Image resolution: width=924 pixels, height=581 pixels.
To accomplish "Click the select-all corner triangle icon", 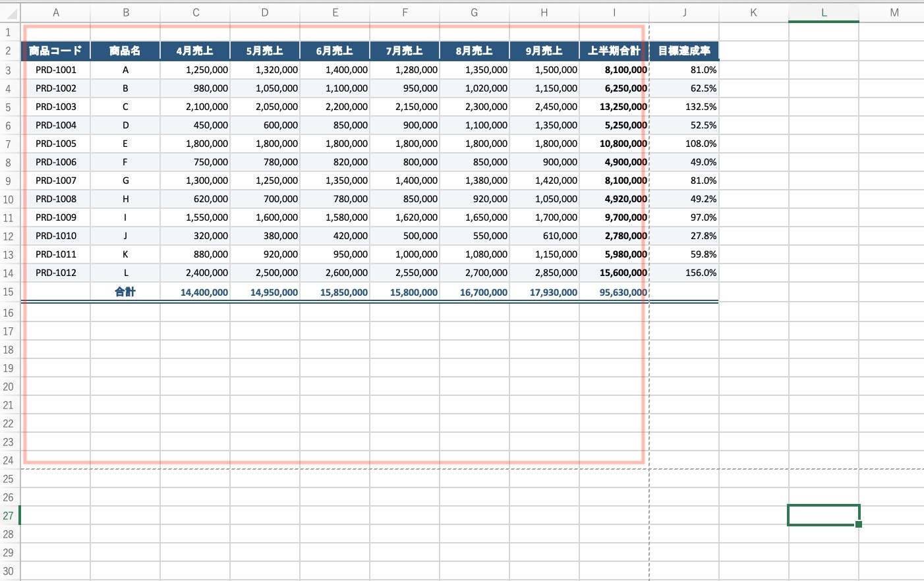I will pyautogui.click(x=11, y=13).
